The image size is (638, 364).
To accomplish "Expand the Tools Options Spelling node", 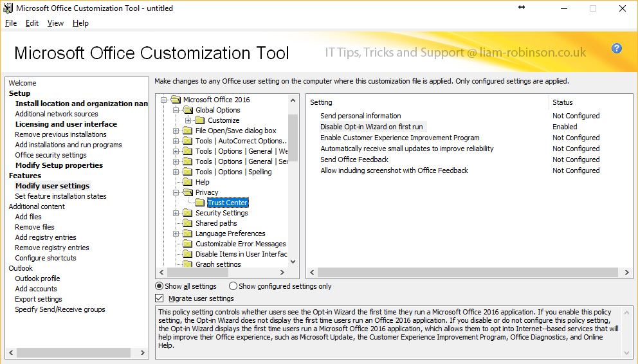I will pos(176,172).
